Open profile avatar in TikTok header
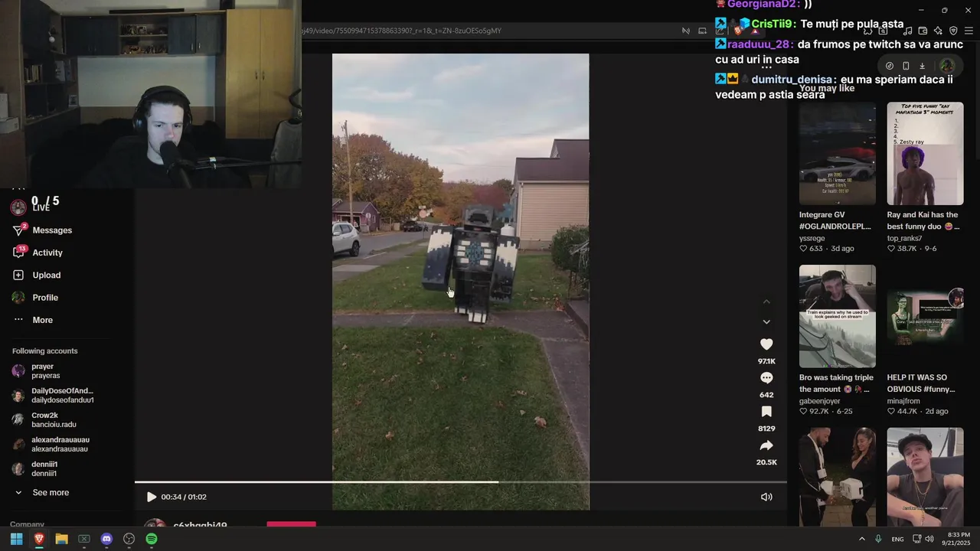The width and height of the screenshot is (980, 551). tap(947, 66)
